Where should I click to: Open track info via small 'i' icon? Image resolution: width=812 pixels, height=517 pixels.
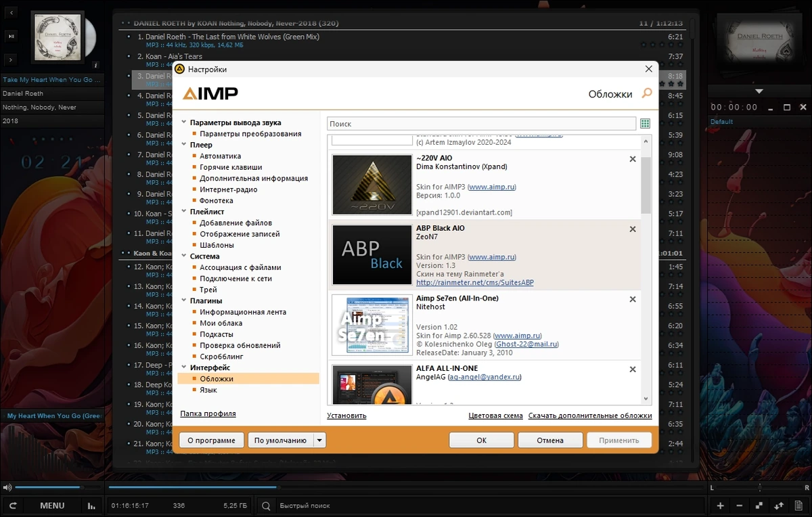(x=96, y=65)
